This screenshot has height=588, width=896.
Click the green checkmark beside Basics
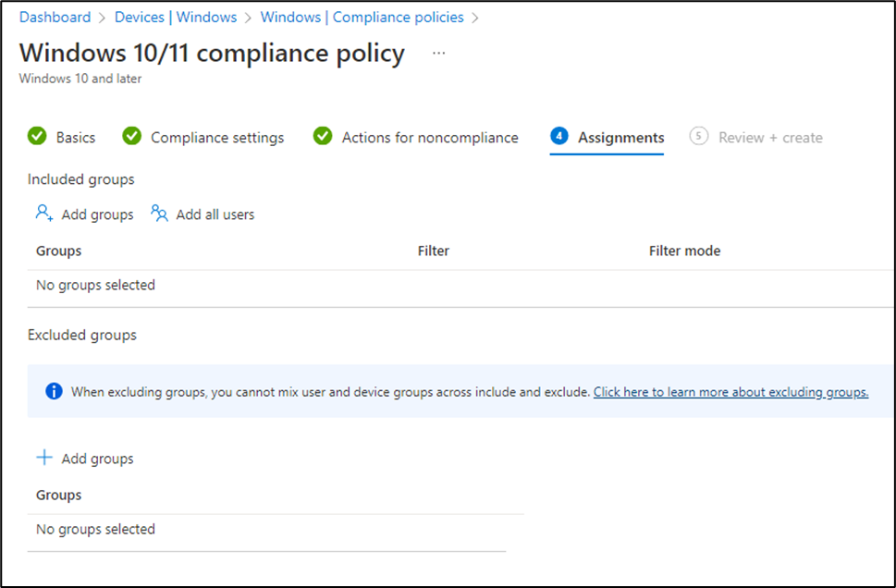click(x=37, y=136)
